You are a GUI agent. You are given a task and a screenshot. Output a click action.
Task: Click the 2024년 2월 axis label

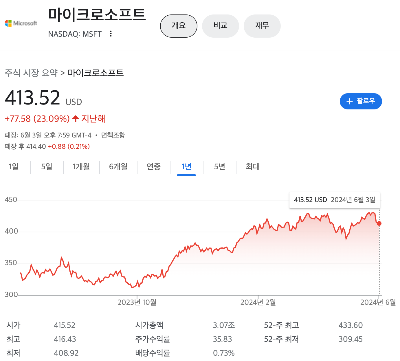pyautogui.click(x=258, y=302)
